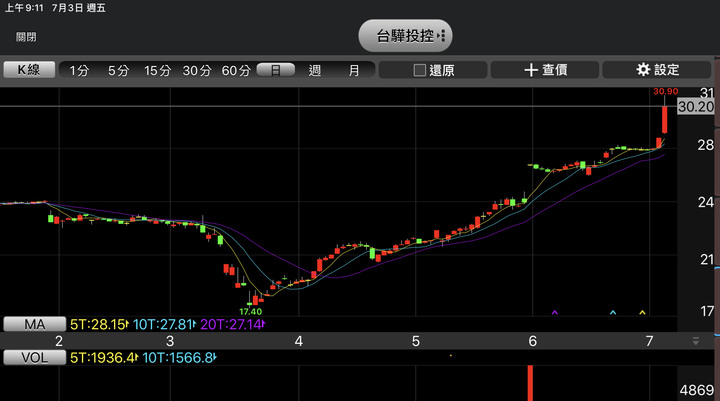
Task: Select the 週 weekly interval
Action: tap(315, 70)
